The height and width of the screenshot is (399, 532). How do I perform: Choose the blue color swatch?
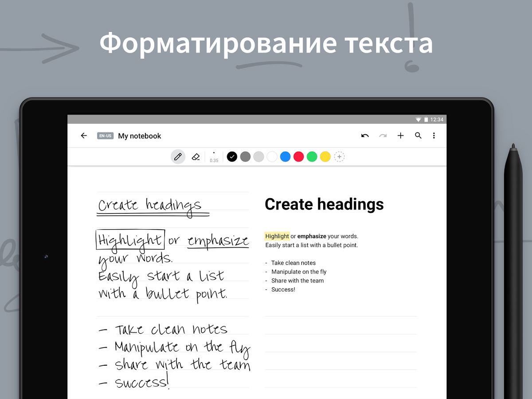tap(285, 156)
